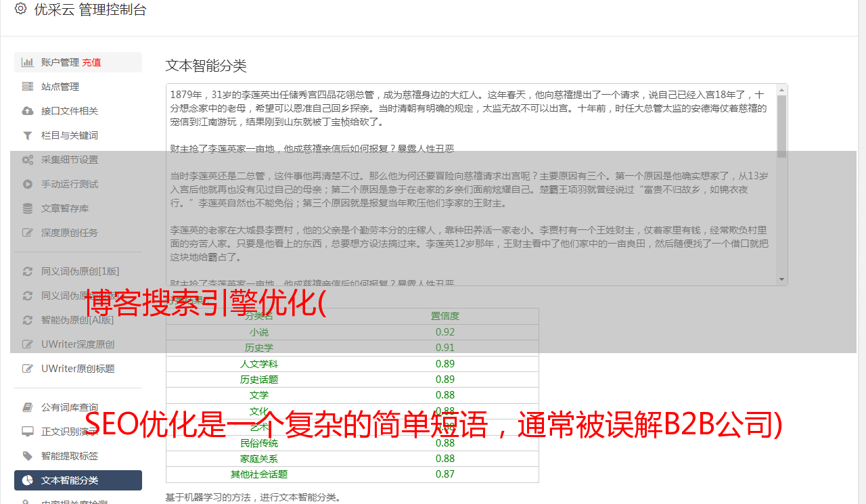Click the 历史话题 category cell
The height and width of the screenshot is (504, 866).
coord(259,380)
